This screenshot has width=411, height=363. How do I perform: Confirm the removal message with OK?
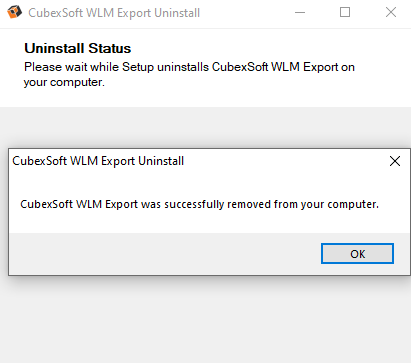357,254
